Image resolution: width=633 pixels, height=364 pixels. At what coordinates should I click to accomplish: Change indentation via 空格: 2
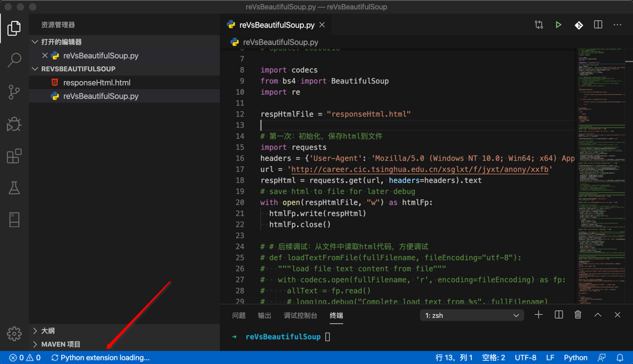[493, 357]
